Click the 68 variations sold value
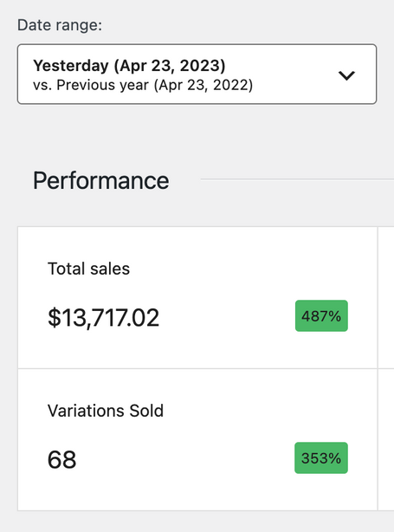The height and width of the screenshot is (532, 394). click(62, 459)
